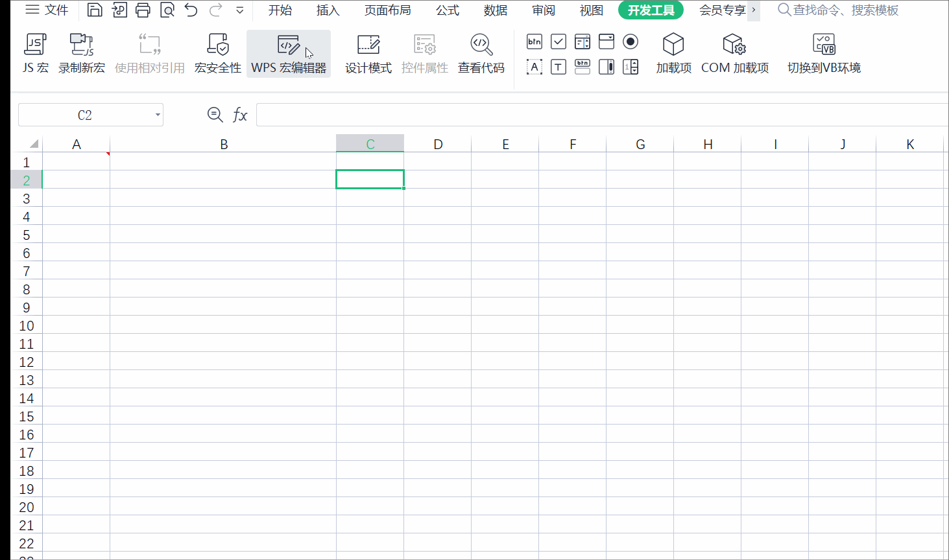Click the 使用相对引用 button

click(150, 54)
